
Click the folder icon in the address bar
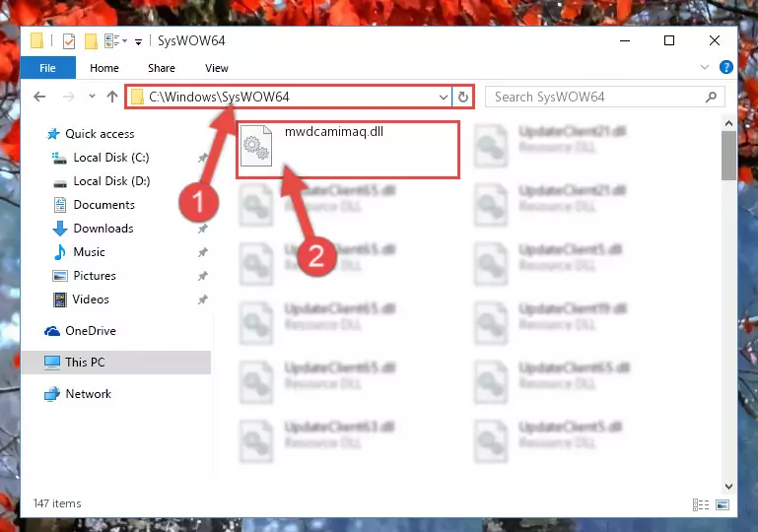(x=137, y=98)
